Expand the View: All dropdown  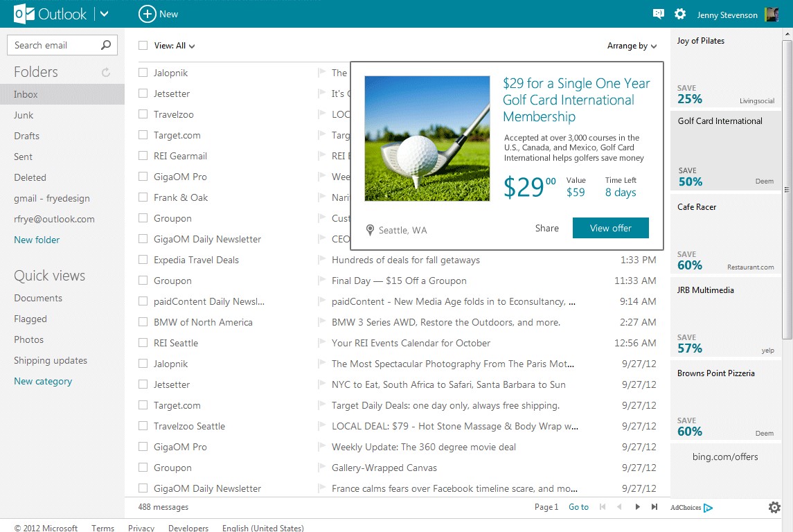tap(175, 46)
